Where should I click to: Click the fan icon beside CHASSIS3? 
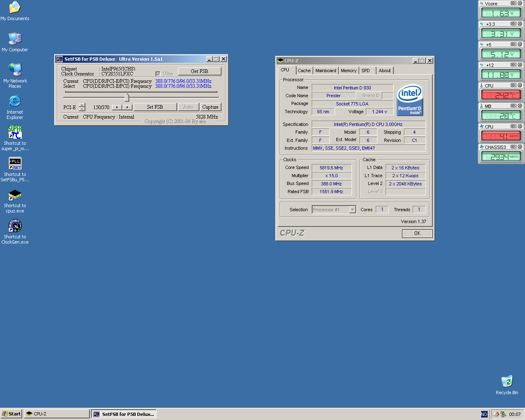tap(482, 147)
